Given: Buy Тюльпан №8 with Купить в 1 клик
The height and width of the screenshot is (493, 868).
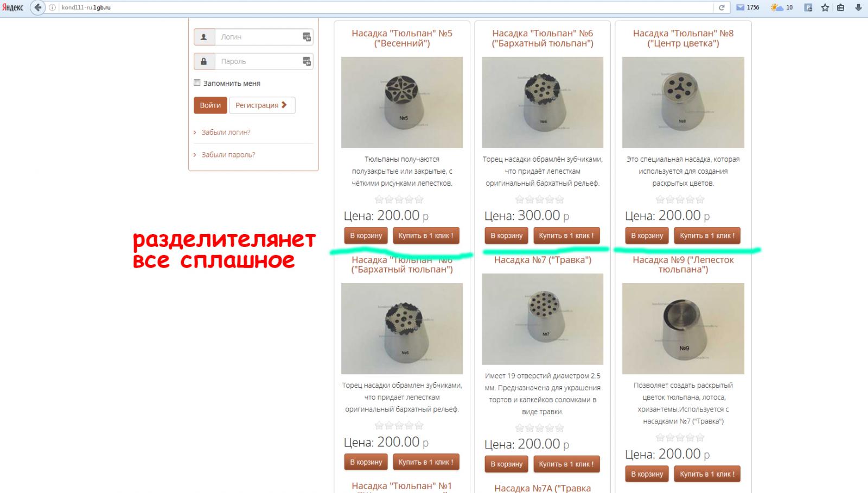Looking at the screenshot, I should click(707, 236).
